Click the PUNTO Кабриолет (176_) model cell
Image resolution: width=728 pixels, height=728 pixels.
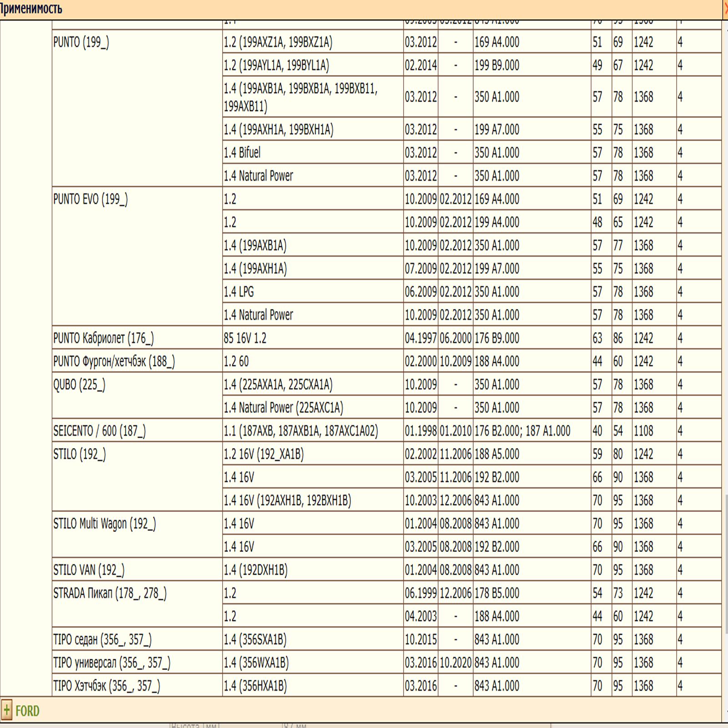coord(103,338)
